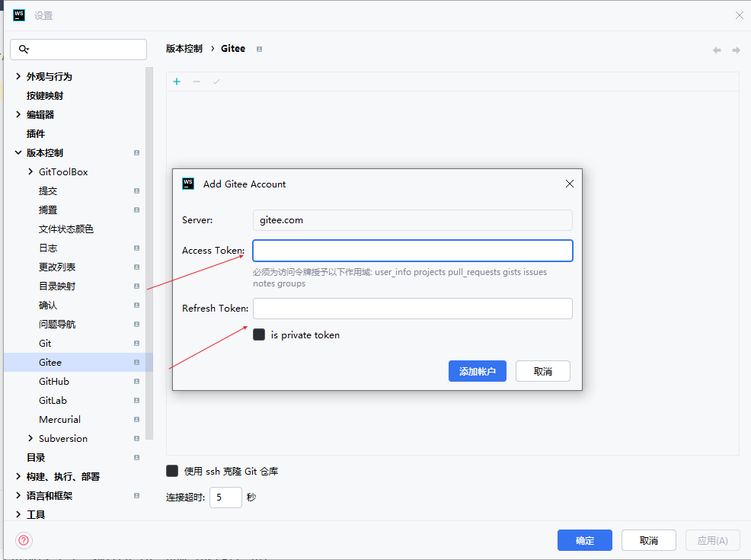This screenshot has width=751, height=560.
Task: Select the GitLab settings entry
Action: click(x=53, y=401)
